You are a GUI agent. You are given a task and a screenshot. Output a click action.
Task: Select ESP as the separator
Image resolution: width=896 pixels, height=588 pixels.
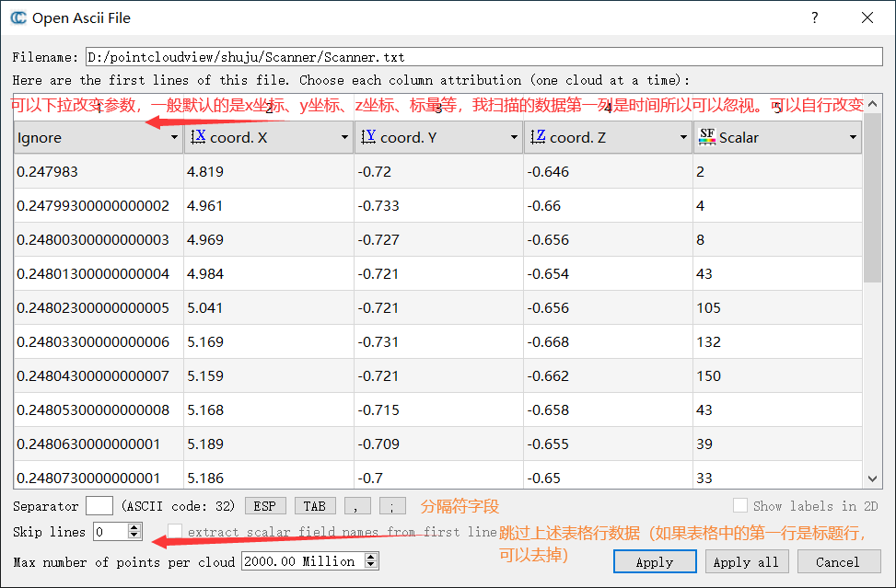pyautogui.click(x=265, y=505)
